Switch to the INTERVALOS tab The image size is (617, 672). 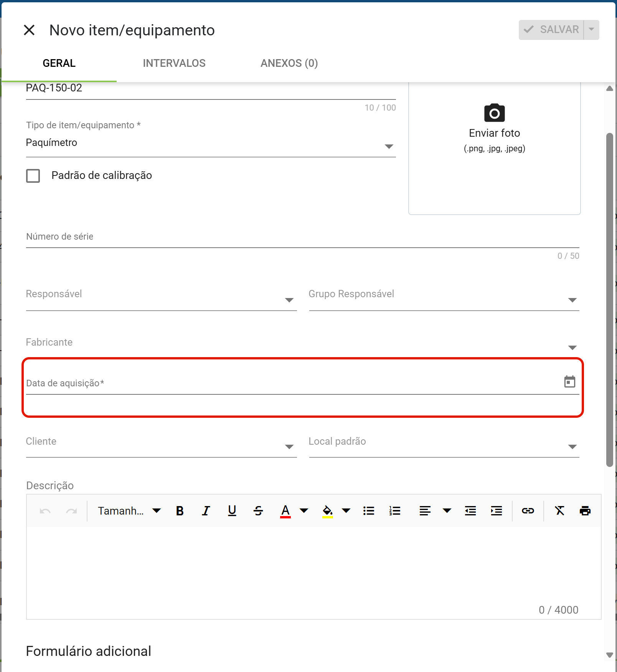point(174,63)
